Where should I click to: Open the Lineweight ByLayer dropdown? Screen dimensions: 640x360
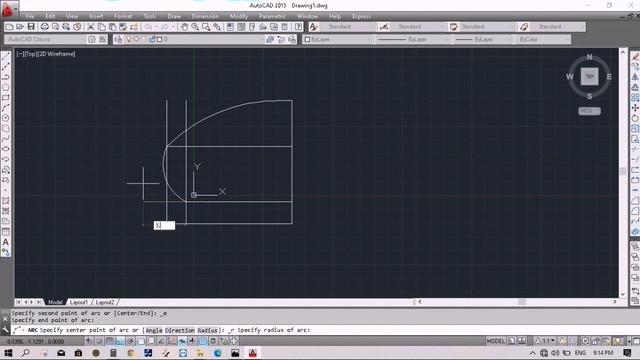tap(483, 39)
